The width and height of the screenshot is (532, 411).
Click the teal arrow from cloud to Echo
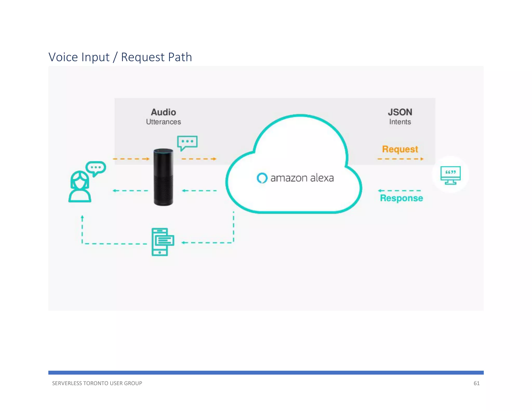(199, 191)
